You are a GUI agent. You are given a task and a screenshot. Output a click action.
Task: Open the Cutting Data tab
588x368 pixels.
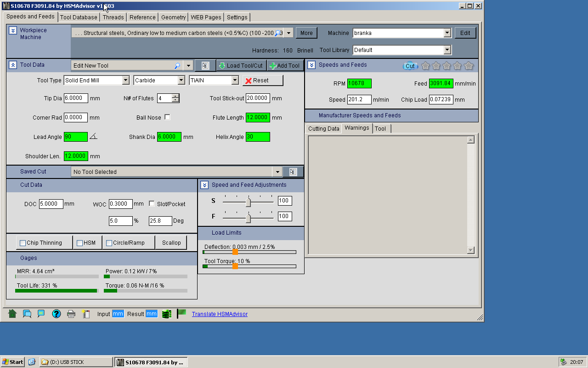click(x=323, y=129)
